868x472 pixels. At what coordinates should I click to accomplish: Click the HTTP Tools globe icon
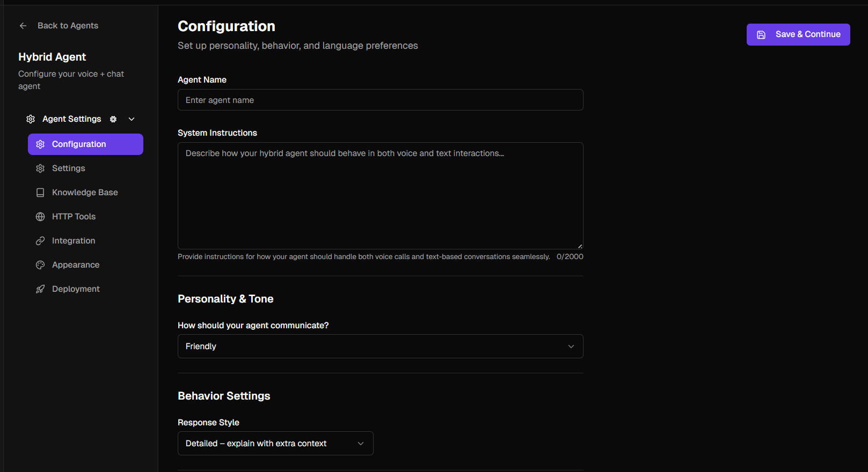pyautogui.click(x=40, y=217)
